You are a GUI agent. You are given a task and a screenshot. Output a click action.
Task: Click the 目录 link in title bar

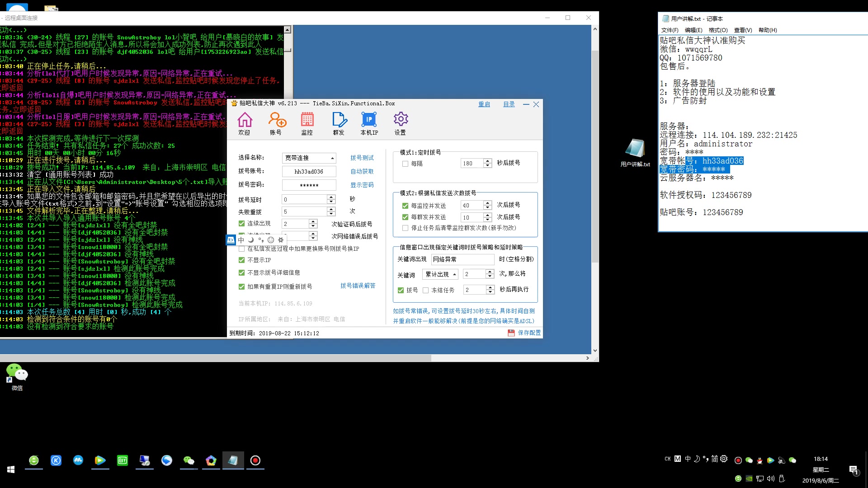tap(509, 104)
